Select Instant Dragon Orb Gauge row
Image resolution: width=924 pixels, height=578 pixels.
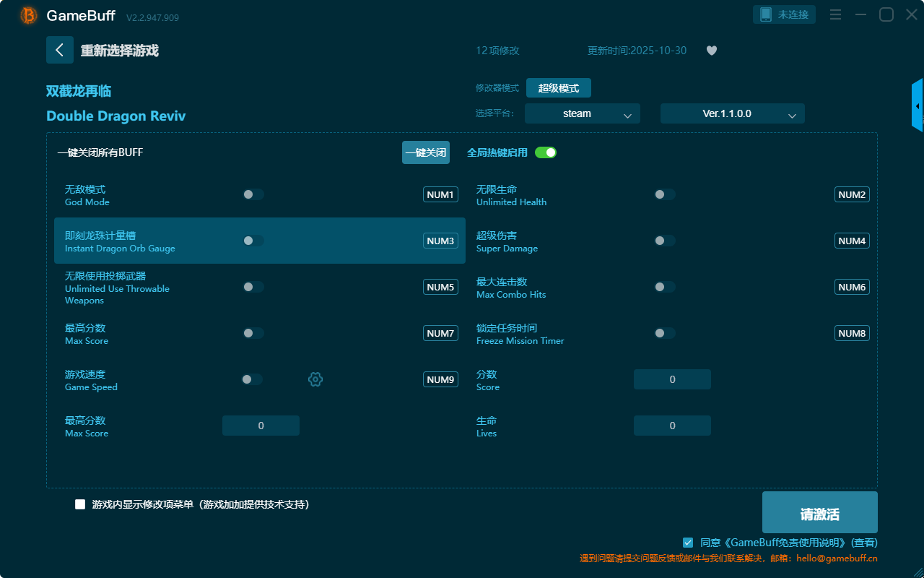(144, 241)
